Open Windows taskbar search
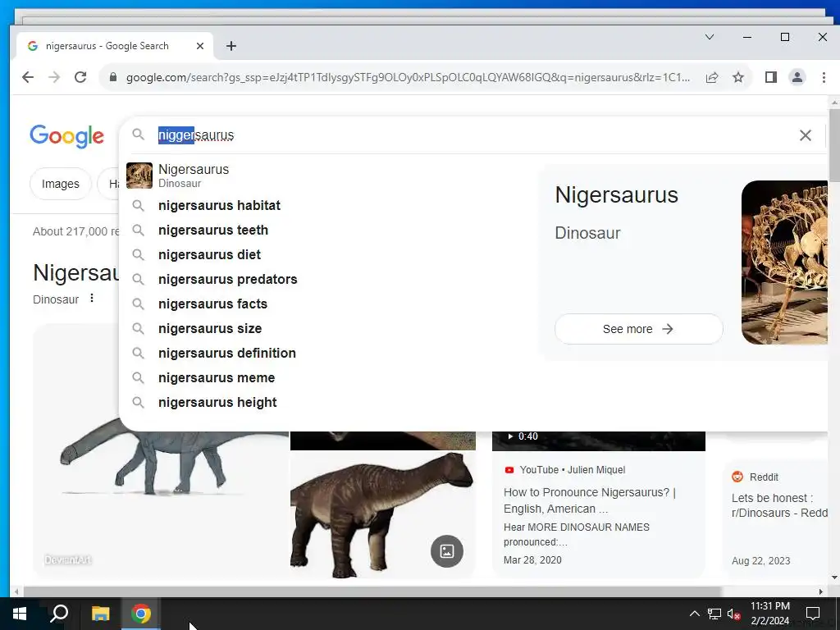The image size is (840, 630). [59, 614]
